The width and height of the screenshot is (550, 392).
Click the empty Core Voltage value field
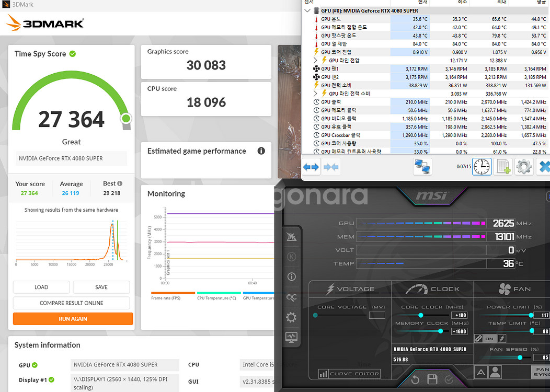click(377, 315)
